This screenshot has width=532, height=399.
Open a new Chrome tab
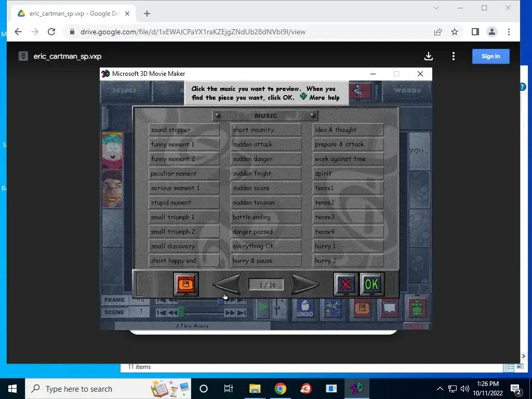[147, 14]
